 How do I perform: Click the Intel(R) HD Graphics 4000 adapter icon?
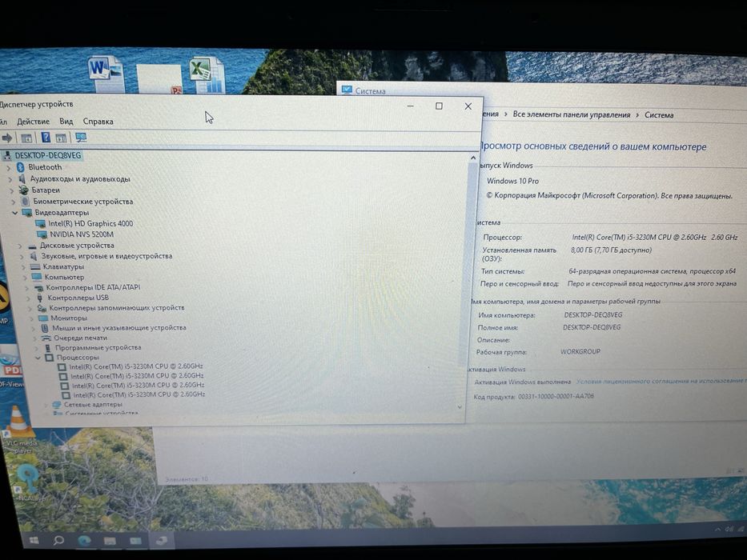point(41,223)
